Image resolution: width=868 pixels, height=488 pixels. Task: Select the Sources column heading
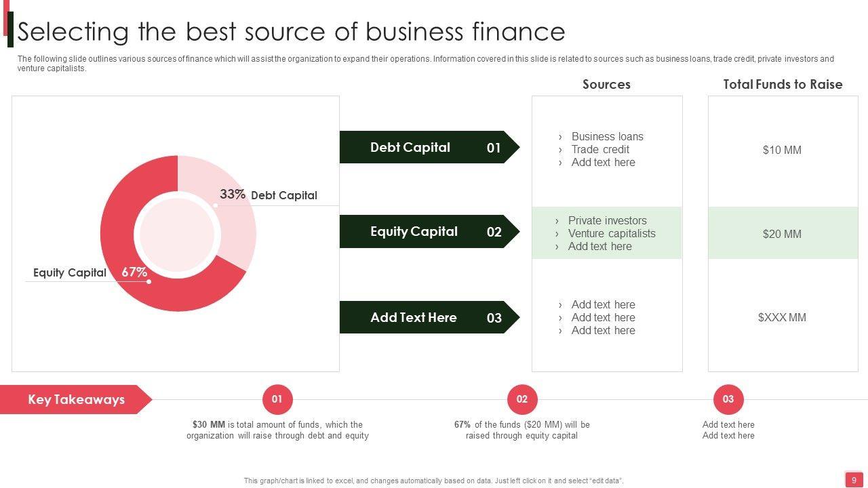coord(606,84)
